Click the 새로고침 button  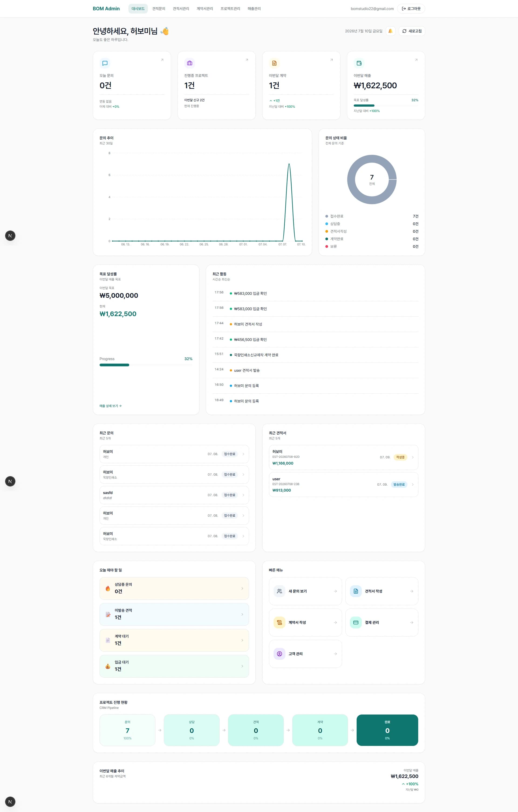tap(412, 31)
